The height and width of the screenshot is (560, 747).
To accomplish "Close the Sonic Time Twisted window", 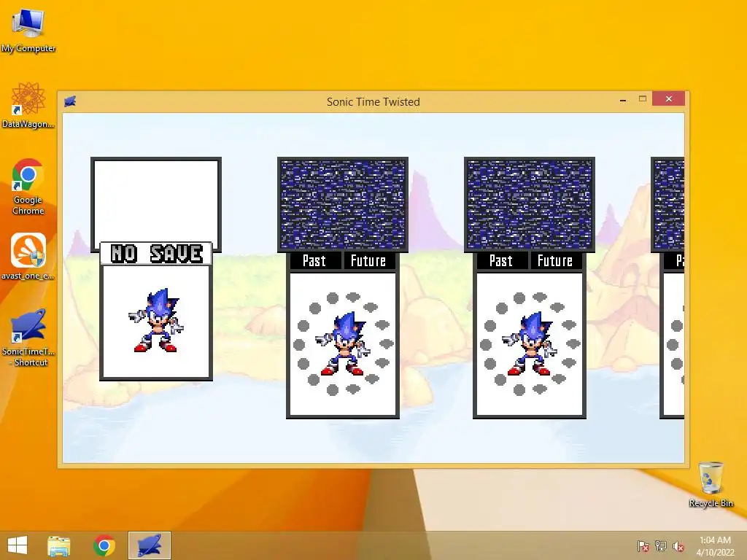I will click(x=669, y=98).
